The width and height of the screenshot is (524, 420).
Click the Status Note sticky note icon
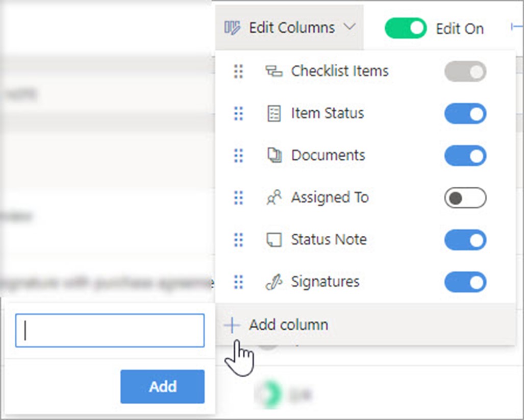coord(273,239)
